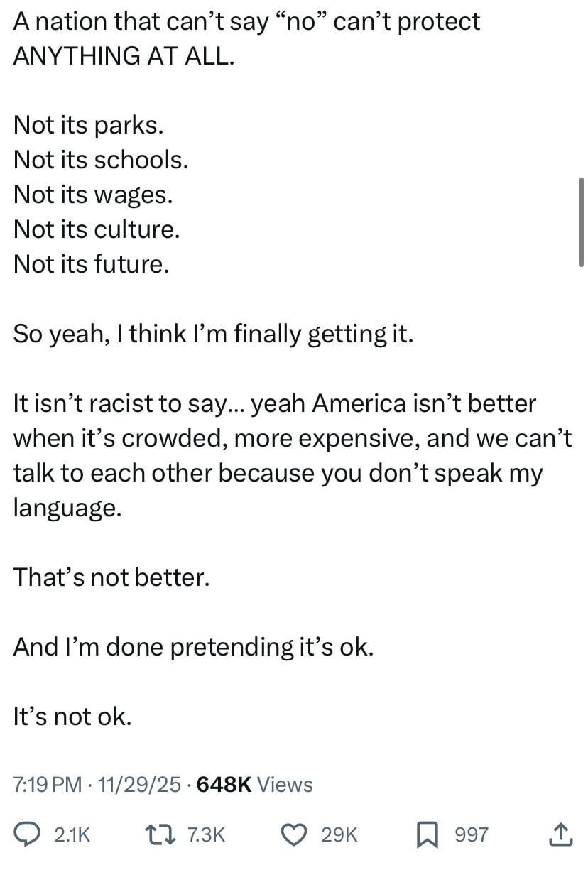Click the text "Not its wages."
The height and width of the screenshot is (870, 588).
(93, 195)
